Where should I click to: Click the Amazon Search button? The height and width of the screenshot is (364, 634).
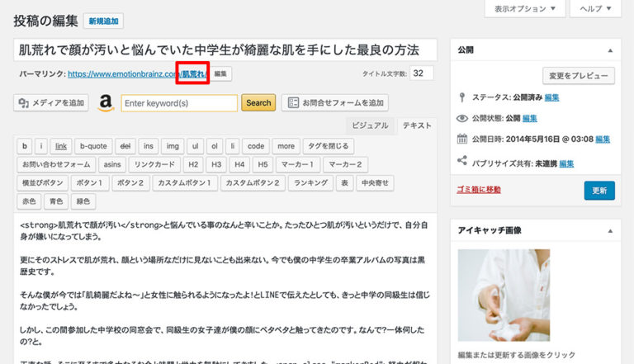pyautogui.click(x=258, y=102)
